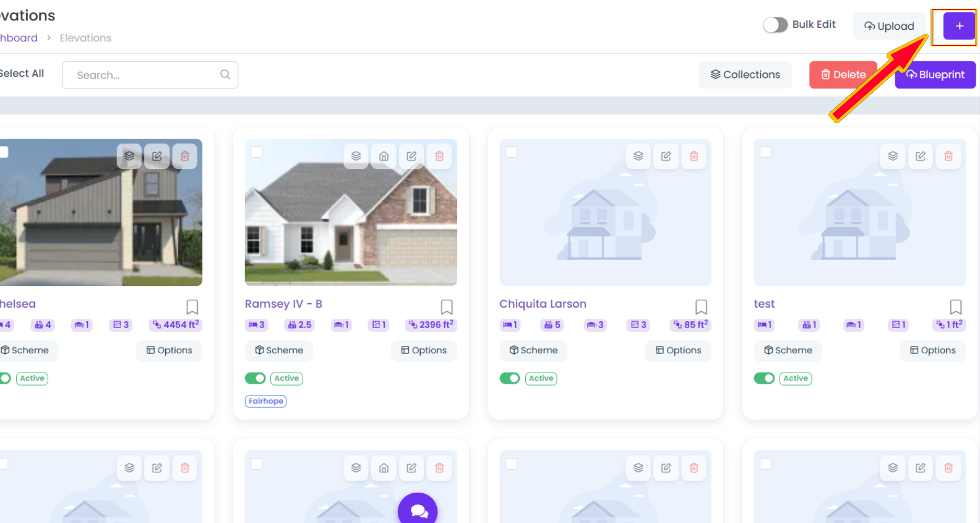Screen dimensions: 980x523
Task: Select the Ramsey IV - B card checkbox
Action: click(257, 152)
